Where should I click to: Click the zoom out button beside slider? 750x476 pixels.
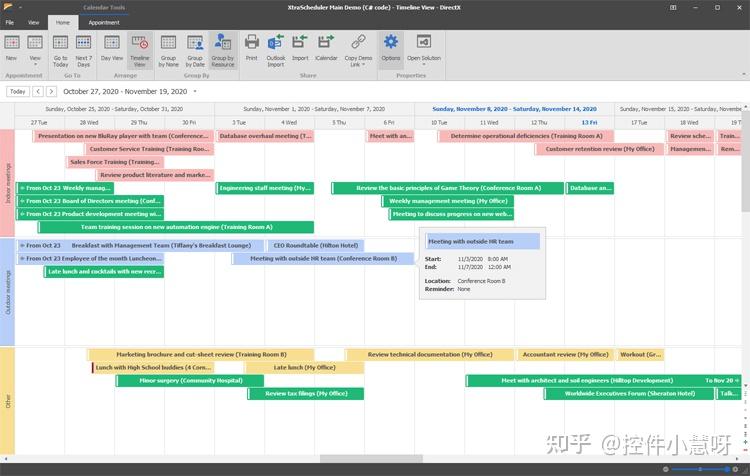pos(666,469)
